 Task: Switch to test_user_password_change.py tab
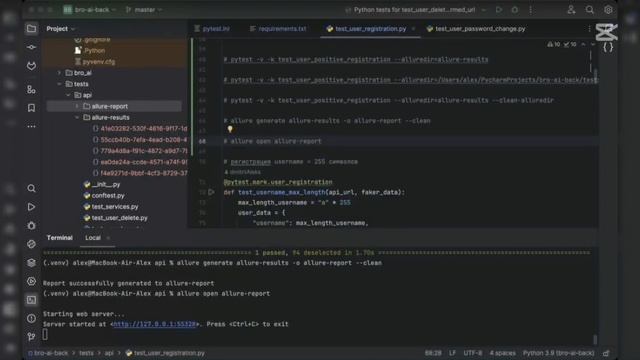coord(476,29)
